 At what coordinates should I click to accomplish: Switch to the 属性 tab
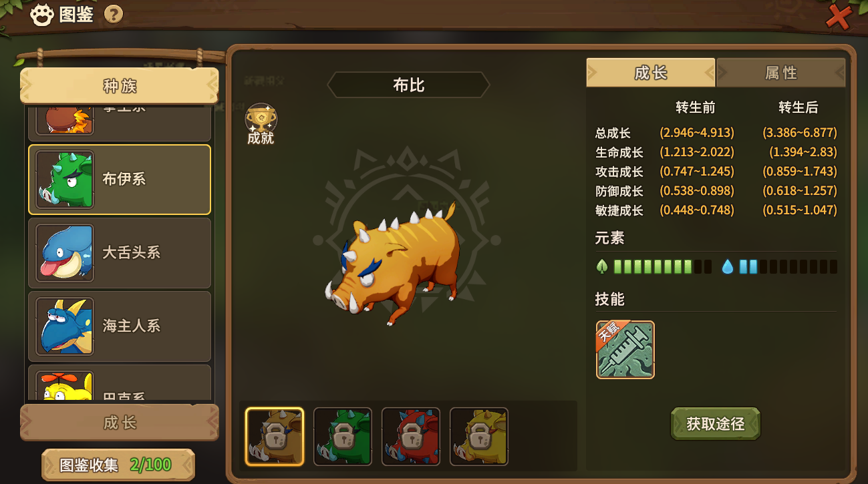[x=780, y=72]
